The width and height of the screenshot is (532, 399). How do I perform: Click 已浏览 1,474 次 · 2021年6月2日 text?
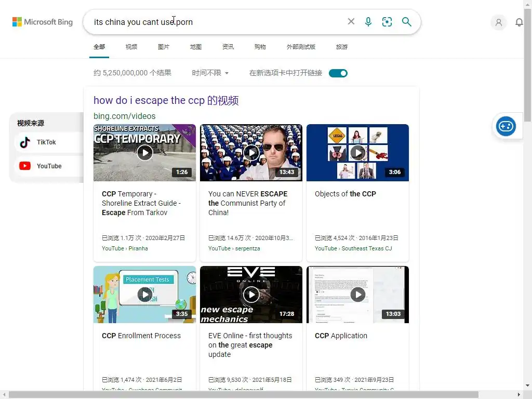click(142, 380)
